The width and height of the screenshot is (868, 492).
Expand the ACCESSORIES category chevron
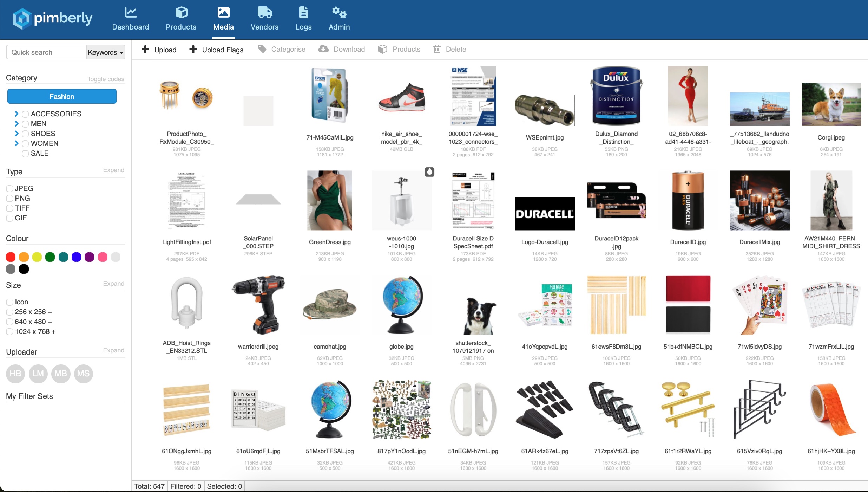pos(16,114)
